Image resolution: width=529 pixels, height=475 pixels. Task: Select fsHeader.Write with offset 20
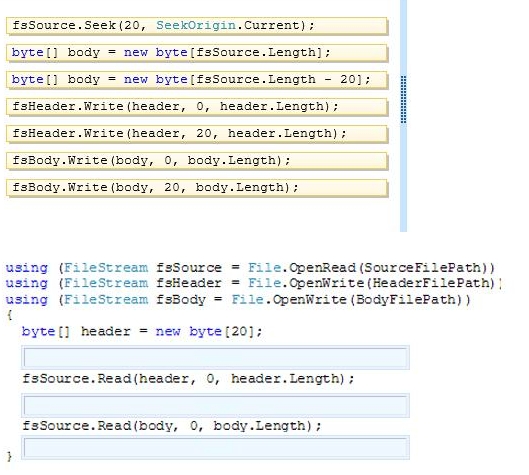[x=197, y=134]
